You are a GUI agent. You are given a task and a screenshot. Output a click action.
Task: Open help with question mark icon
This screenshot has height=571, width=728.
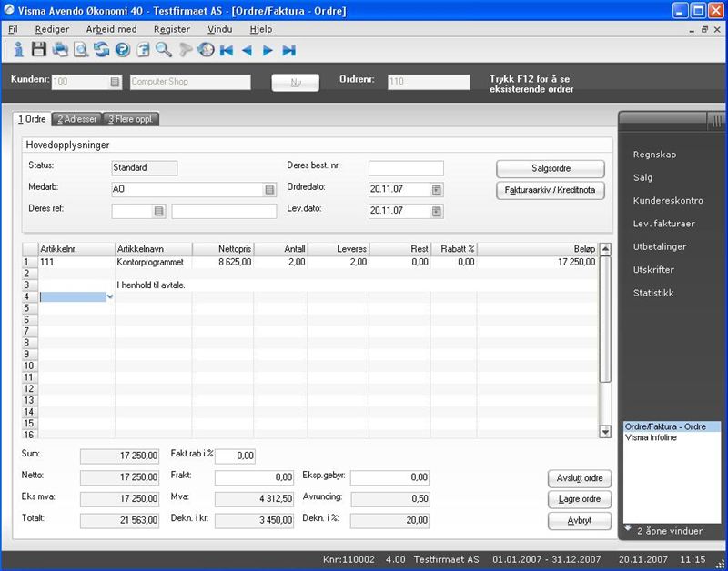click(122, 50)
